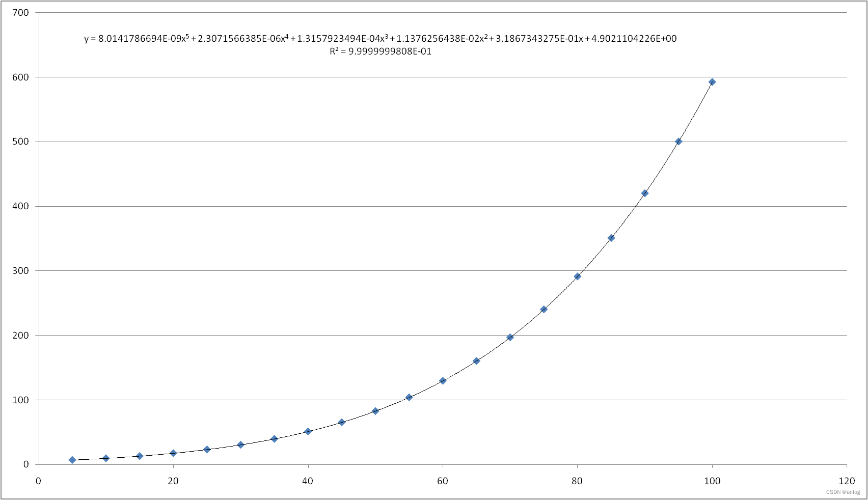This screenshot has width=868, height=500.
Task: Click the first data marker at x = 5
Action: point(72,460)
